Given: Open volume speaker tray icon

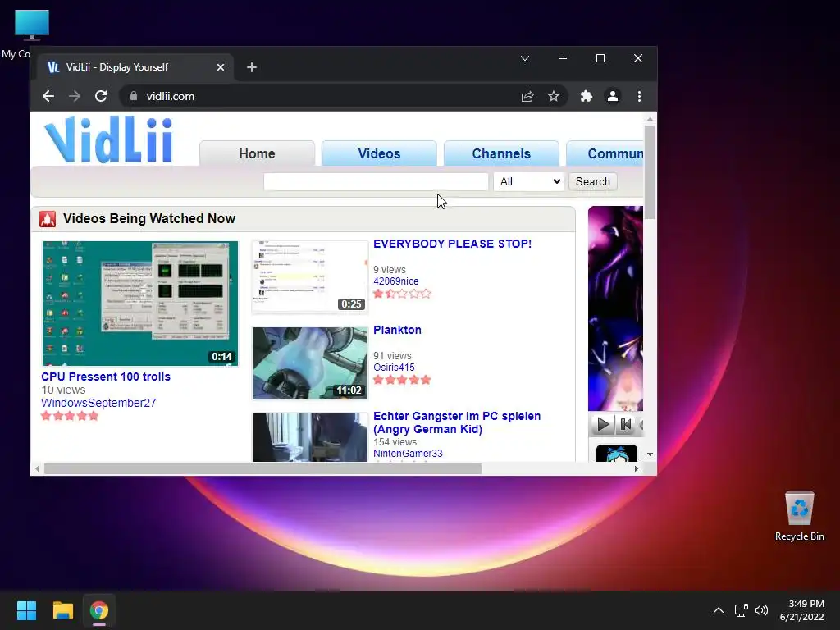Looking at the screenshot, I should pos(760,610).
